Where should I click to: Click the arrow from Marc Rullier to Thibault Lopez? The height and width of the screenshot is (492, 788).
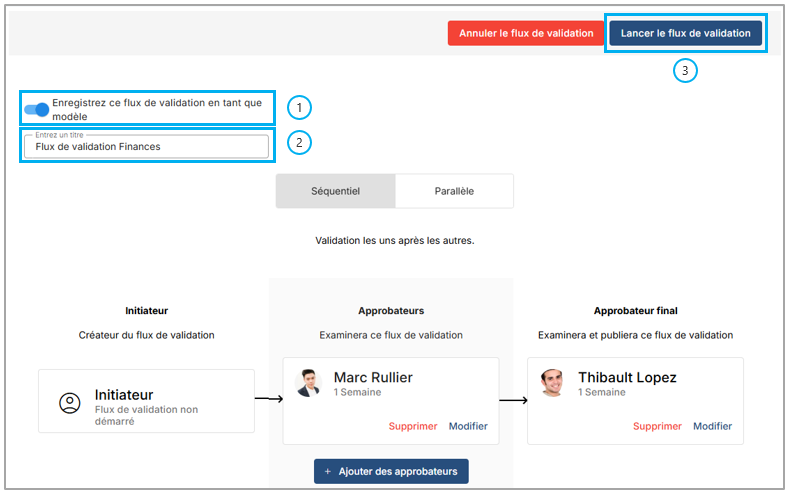[x=513, y=400]
